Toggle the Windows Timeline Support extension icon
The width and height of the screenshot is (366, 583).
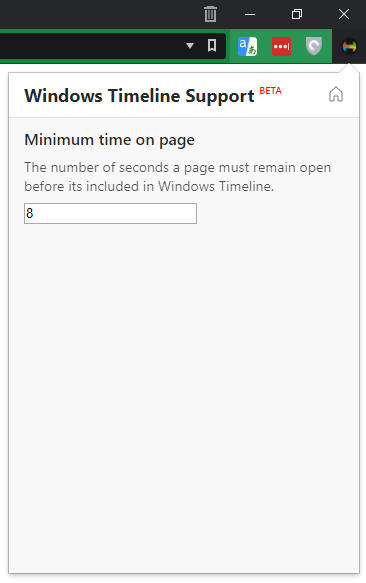349,46
